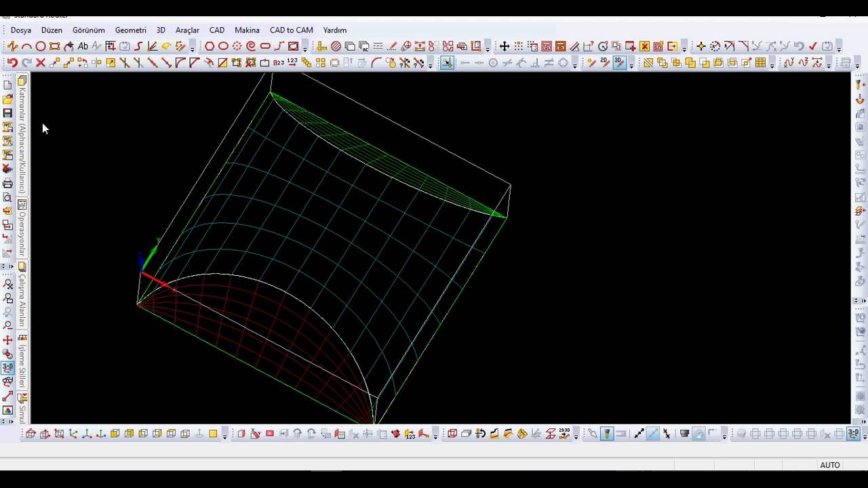Open the Operasyonlar side tab

pyautogui.click(x=22, y=228)
